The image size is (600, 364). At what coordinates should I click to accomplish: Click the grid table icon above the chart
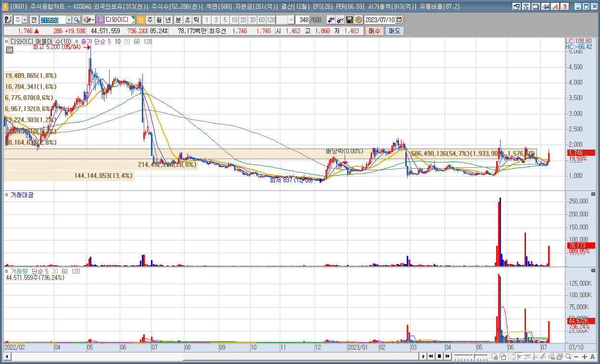9,50
